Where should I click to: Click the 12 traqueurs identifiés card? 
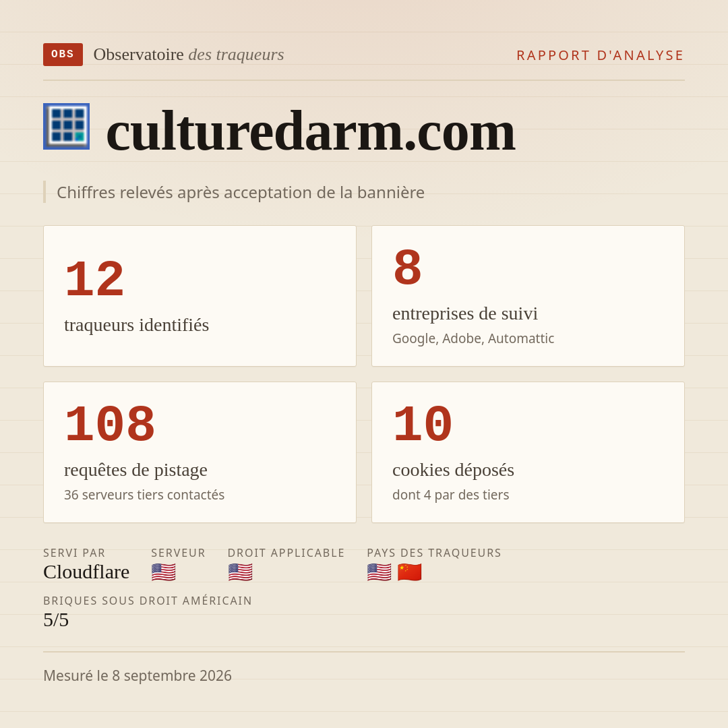[x=200, y=296]
